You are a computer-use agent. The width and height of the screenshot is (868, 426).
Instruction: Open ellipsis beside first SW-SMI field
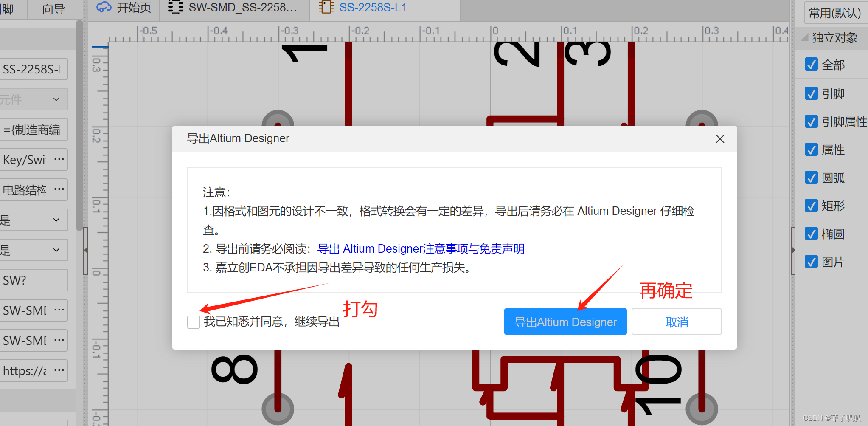tap(59, 310)
